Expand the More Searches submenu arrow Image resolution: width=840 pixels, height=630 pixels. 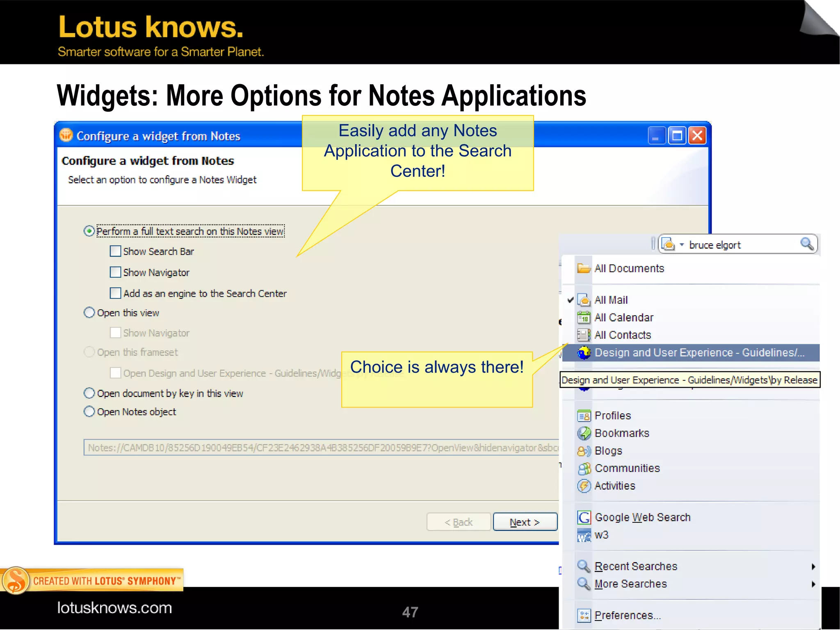point(813,584)
